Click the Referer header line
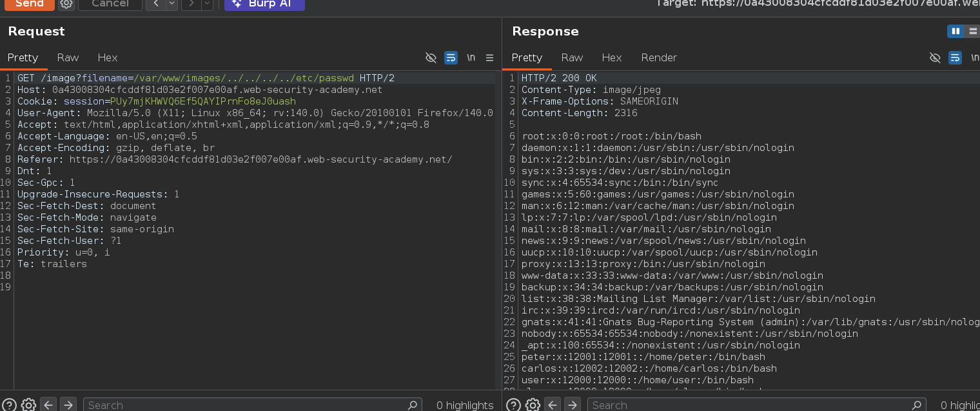 tap(235, 159)
